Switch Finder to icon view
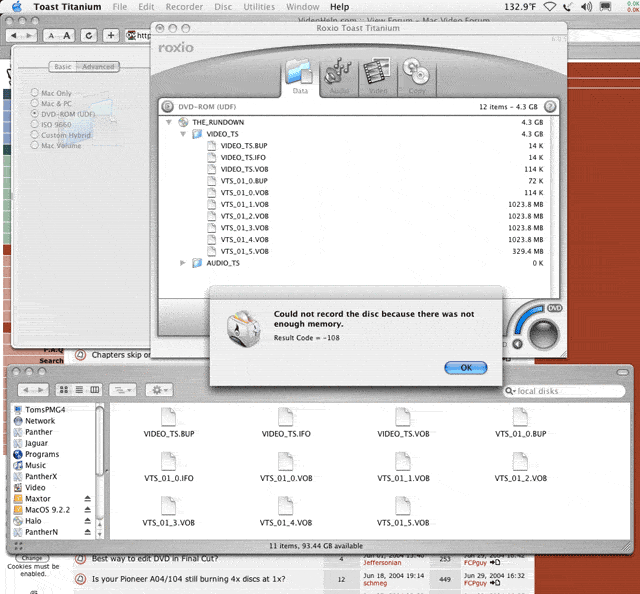This screenshot has width=640, height=594. [x=64, y=390]
